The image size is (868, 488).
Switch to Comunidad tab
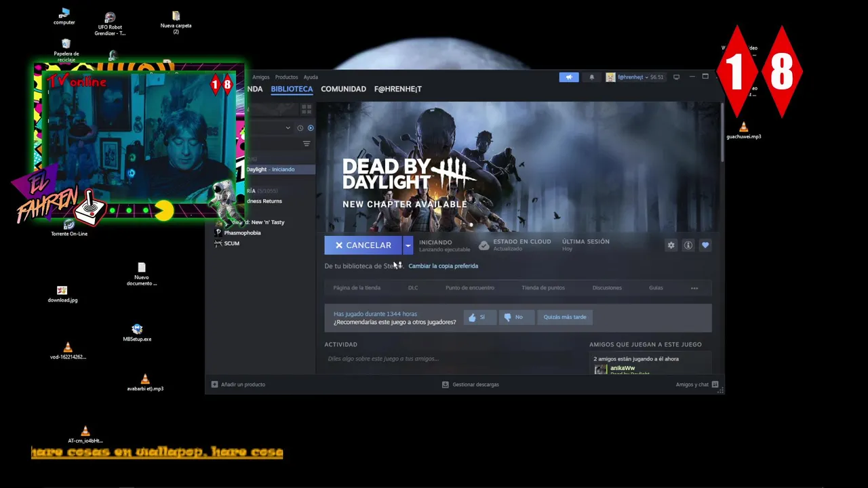coord(343,89)
